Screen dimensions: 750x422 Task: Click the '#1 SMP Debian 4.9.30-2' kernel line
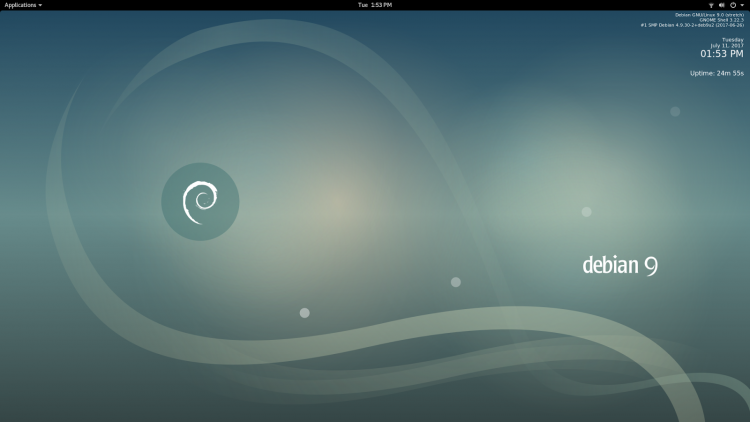[x=692, y=25]
